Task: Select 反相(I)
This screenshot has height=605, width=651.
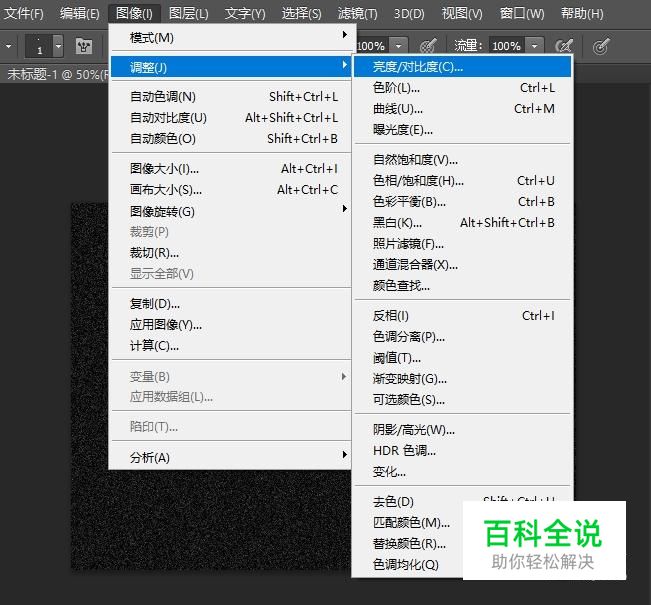Action: [x=463, y=316]
